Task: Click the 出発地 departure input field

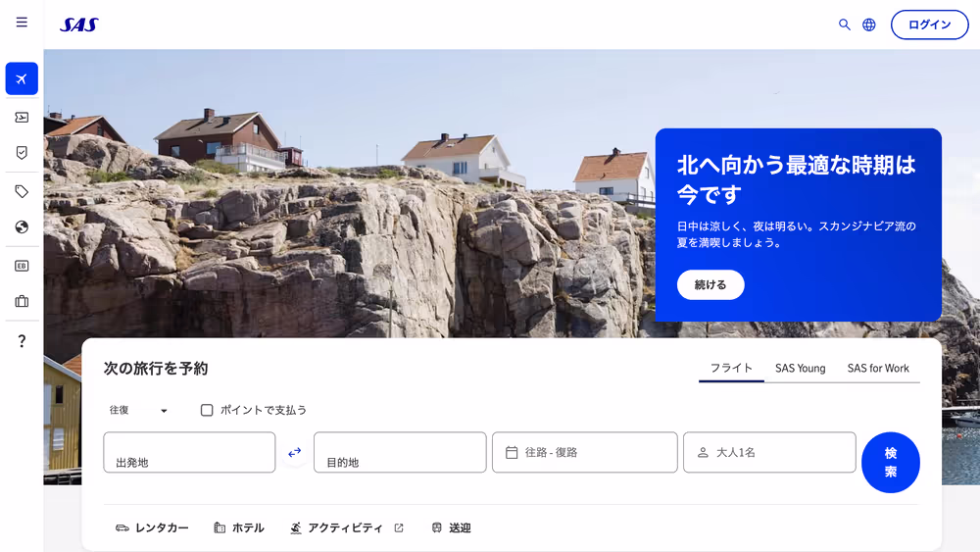Action: pyautogui.click(x=189, y=453)
